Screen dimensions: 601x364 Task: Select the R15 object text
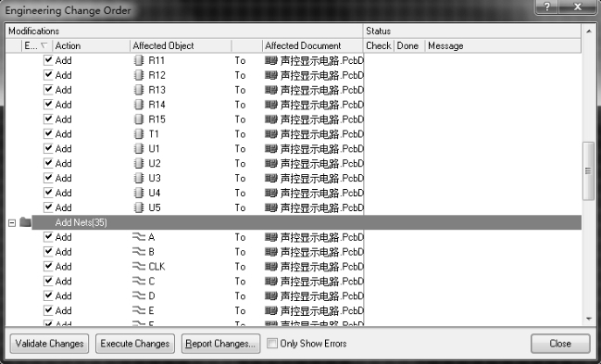pyautogui.click(x=157, y=119)
